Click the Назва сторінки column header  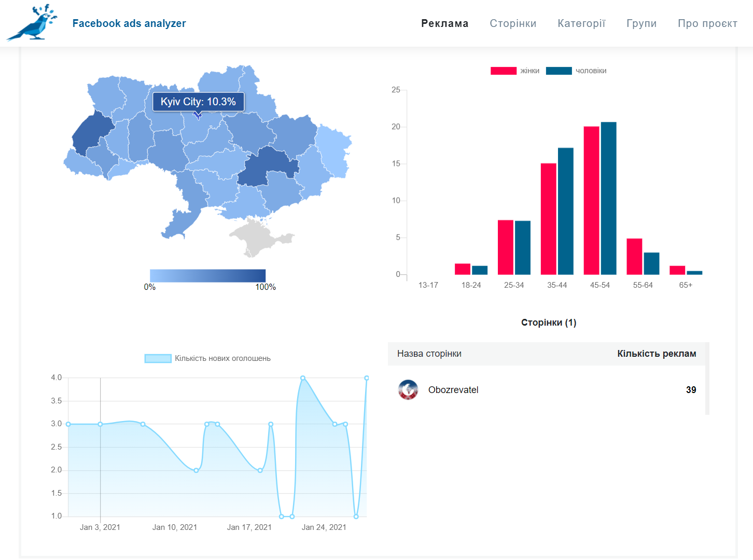(x=429, y=354)
